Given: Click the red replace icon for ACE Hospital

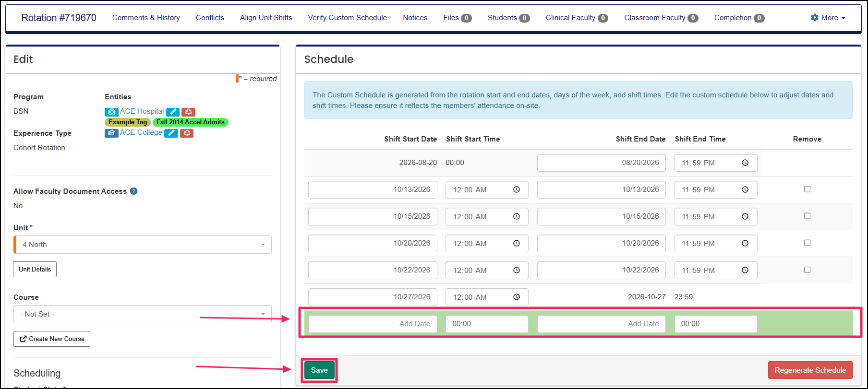Looking at the screenshot, I should pyautogui.click(x=188, y=112).
